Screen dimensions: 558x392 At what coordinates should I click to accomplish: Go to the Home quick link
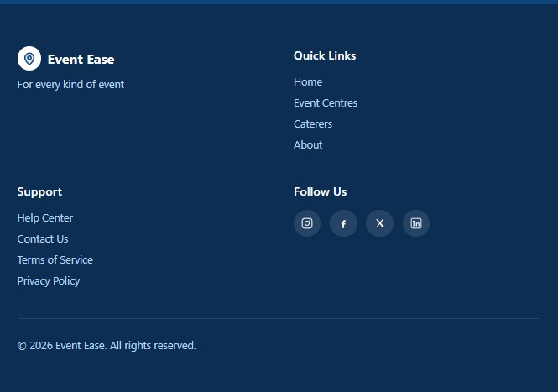tap(308, 82)
